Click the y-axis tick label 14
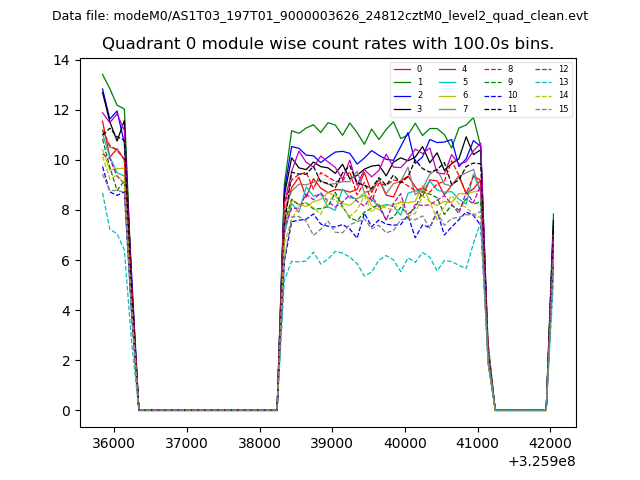 coord(61,61)
